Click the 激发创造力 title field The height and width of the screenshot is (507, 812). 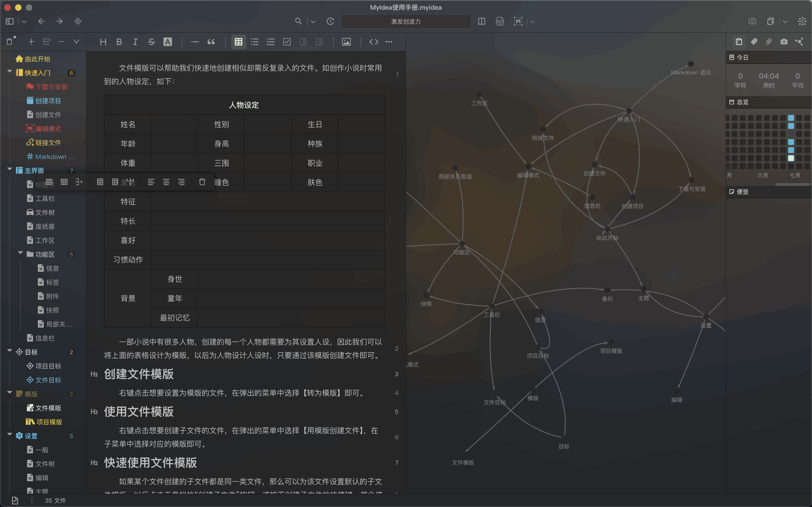[x=405, y=21]
